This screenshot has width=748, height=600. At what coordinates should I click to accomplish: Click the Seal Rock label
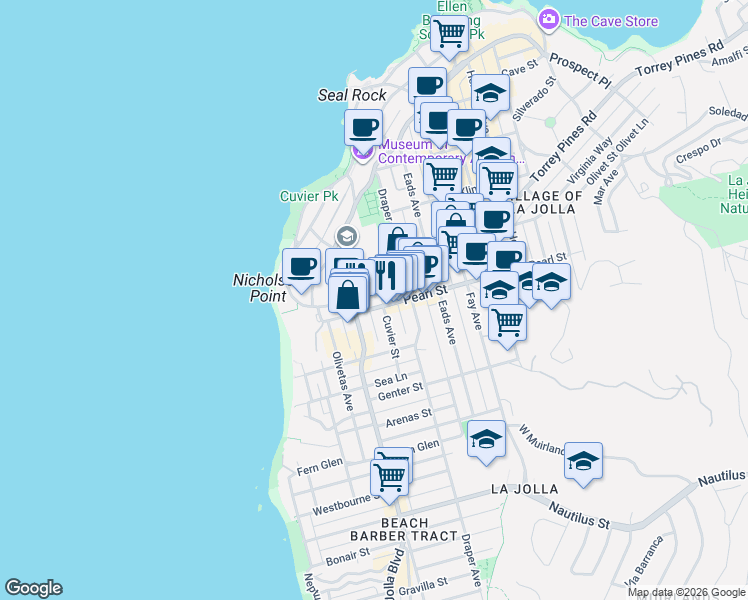[x=352, y=95]
